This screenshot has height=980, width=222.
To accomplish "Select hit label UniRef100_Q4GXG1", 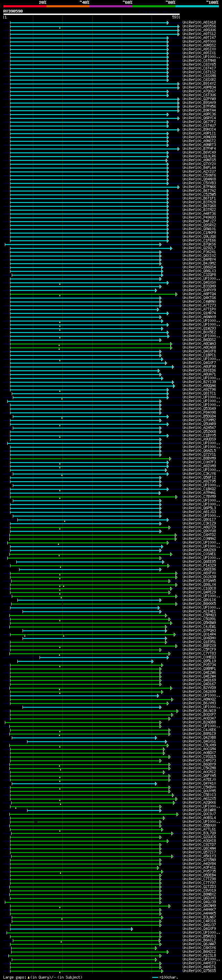I will tap(199, 742).
